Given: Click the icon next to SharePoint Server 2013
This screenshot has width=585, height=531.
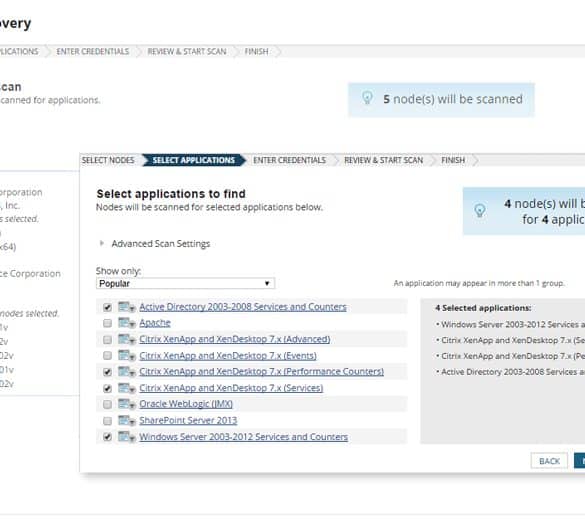Looking at the screenshot, I should pos(126,421).
